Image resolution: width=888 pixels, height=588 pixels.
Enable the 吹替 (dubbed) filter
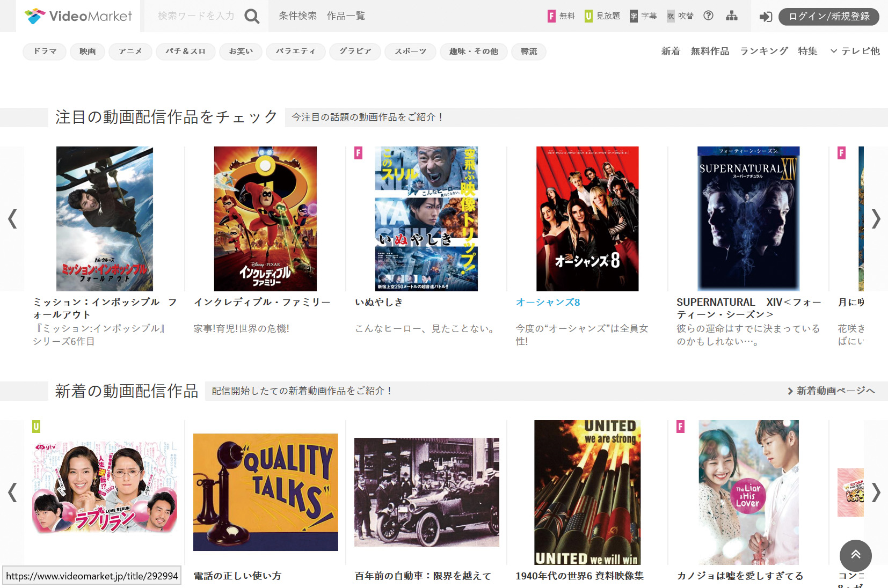pyautogui.click(x=680, y=16)
